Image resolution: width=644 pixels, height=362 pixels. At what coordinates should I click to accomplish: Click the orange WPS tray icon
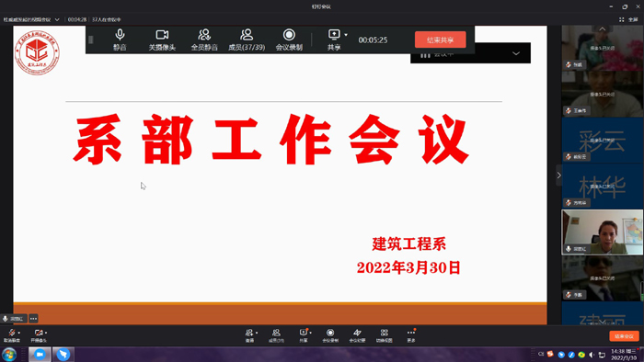(x=550, y=355)
